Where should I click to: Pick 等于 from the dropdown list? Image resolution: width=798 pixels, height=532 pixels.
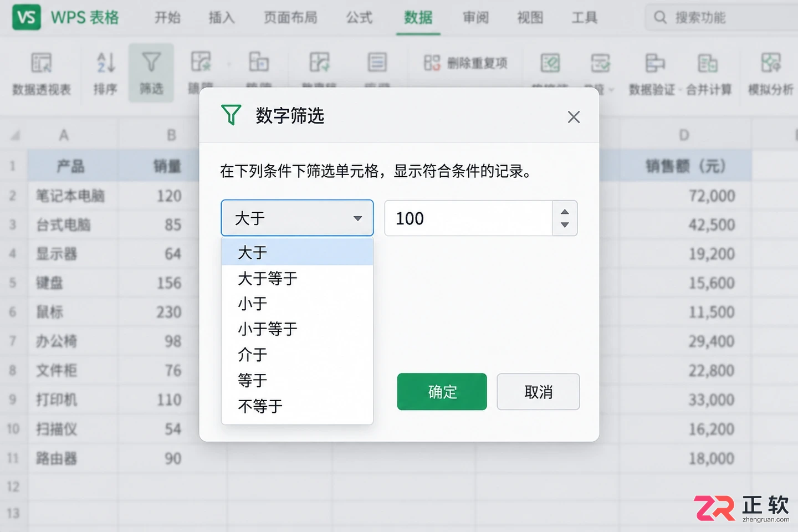[297, 380]
